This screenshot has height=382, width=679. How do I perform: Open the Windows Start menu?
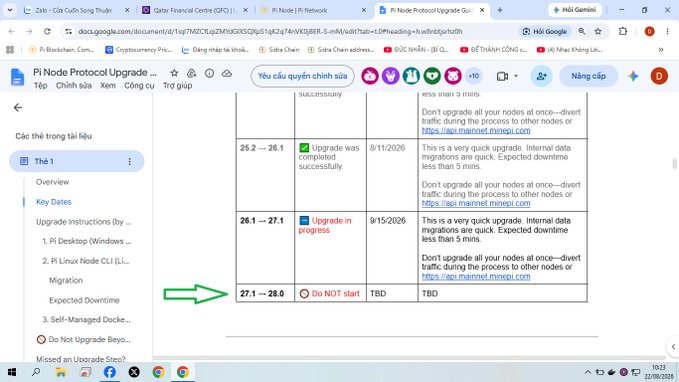[x=12, y=372]
